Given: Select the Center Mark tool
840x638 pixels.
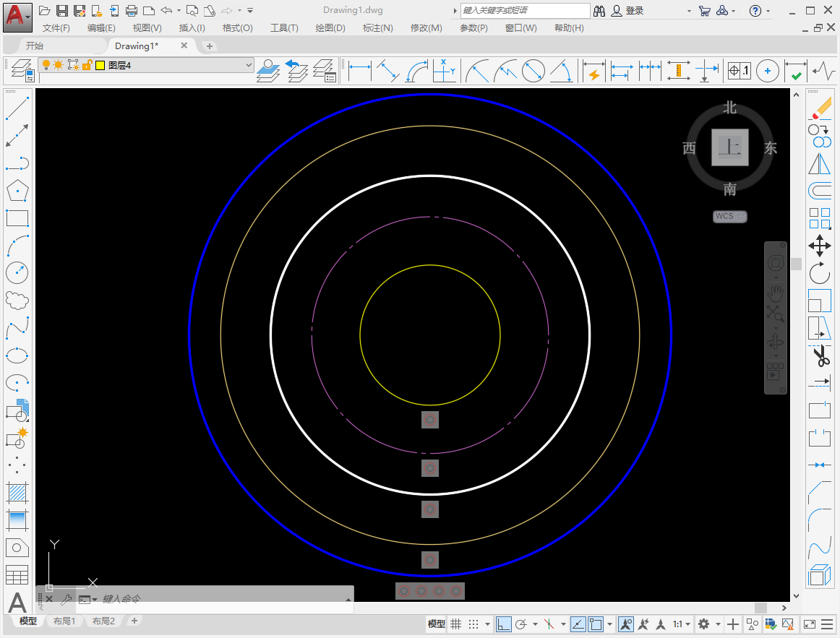Looking at the screenshot, I should (x=767, y=71).
